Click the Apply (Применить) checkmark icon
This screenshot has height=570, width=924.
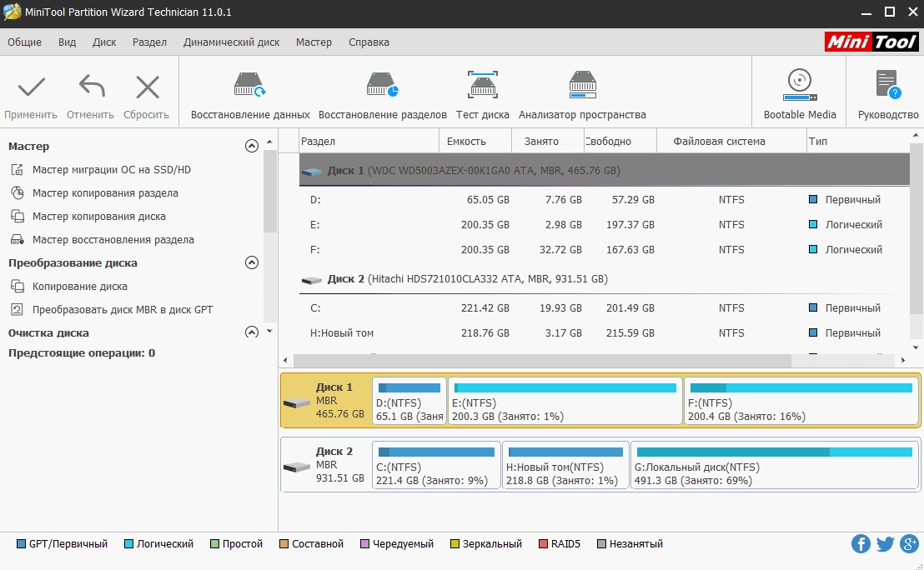[x=31, y=87]
